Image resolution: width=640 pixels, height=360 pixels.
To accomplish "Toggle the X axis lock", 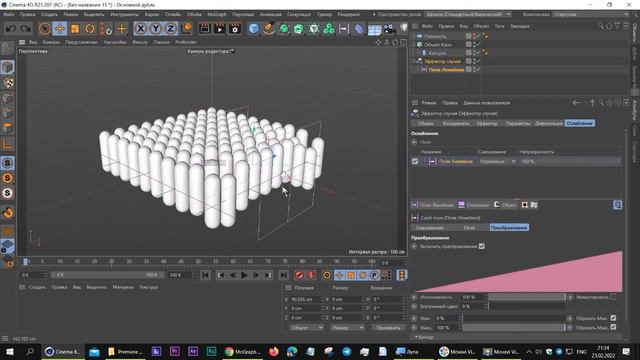I will click(140, 29).
